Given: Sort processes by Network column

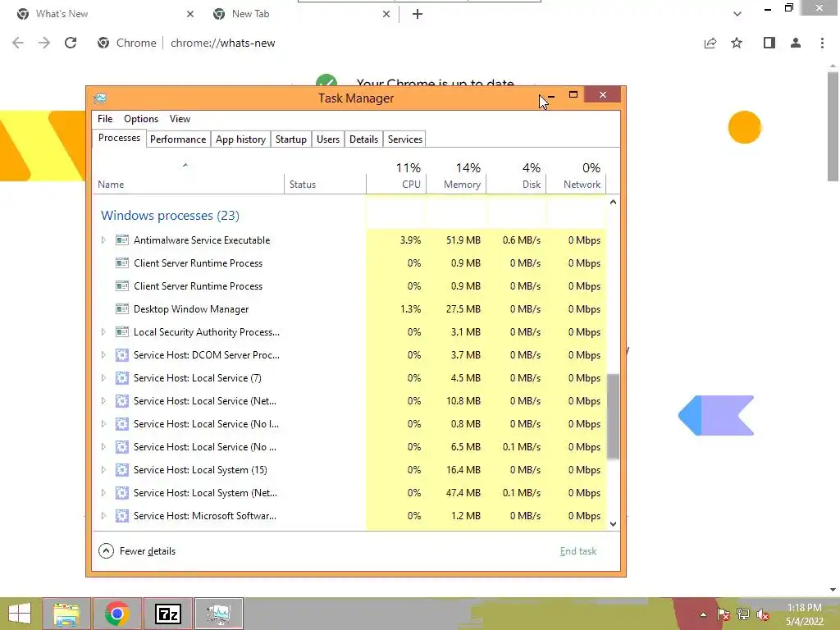Looking at the screenshot, I should click(x=576, y=176).
